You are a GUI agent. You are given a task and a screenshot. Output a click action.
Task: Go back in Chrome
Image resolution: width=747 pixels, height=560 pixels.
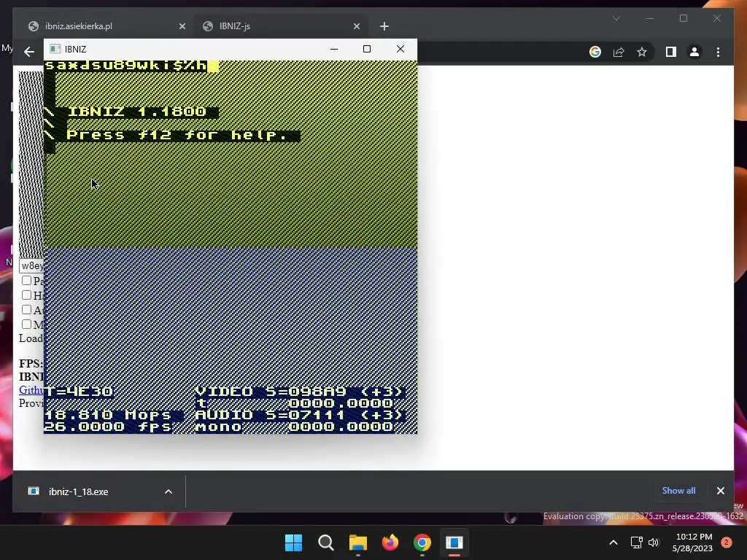click(29, 52)
